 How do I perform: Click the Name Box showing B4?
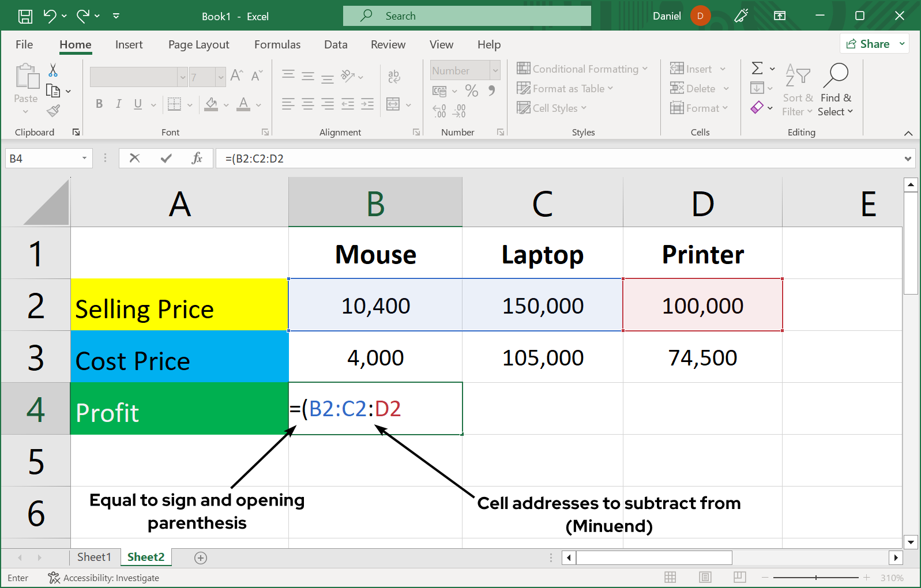click(48, 158)
